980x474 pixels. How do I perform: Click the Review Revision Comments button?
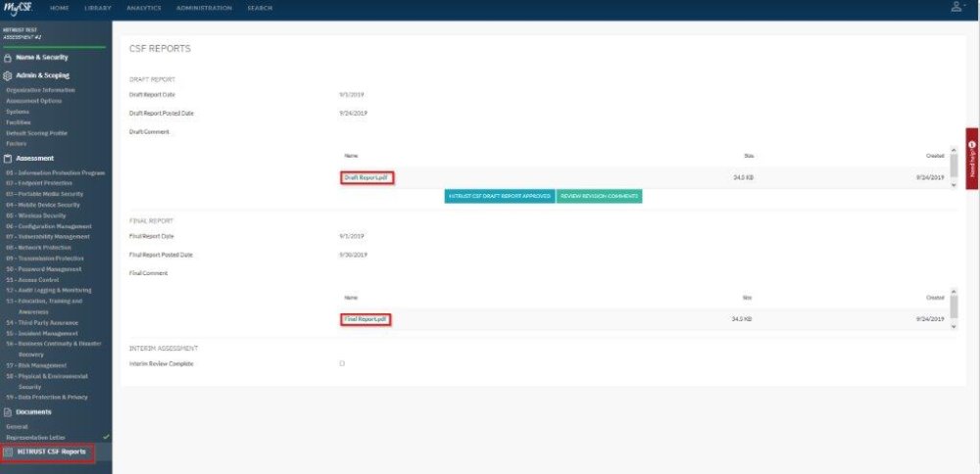click(599, 196)
